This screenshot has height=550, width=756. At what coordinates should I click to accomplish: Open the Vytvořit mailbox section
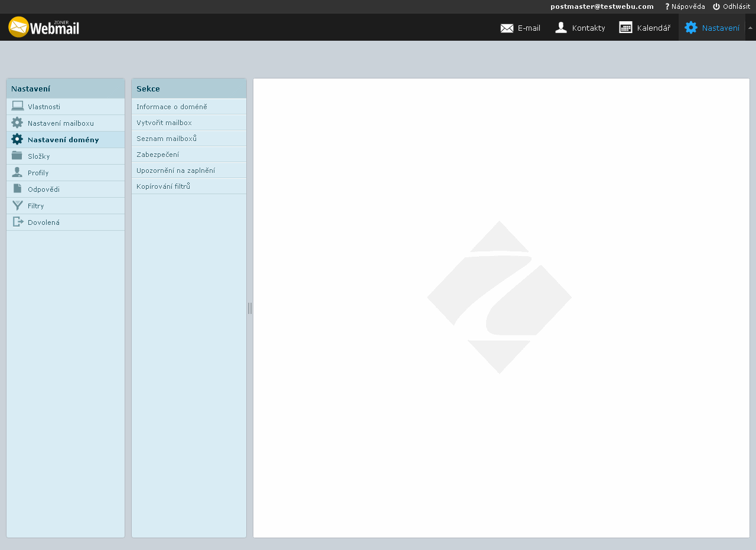(164, 123)
